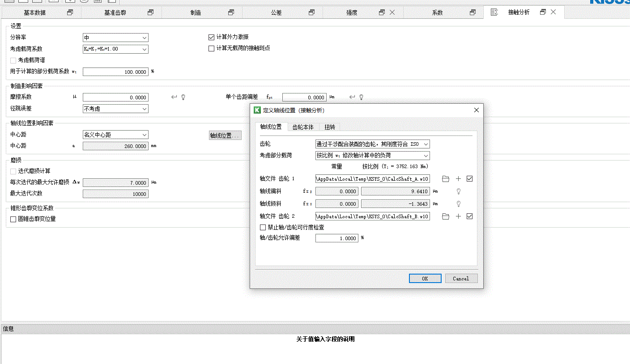Click the lightbulb icon next to 轴线倾斜
Screen dimensions: 630x364
coord(458,204)
